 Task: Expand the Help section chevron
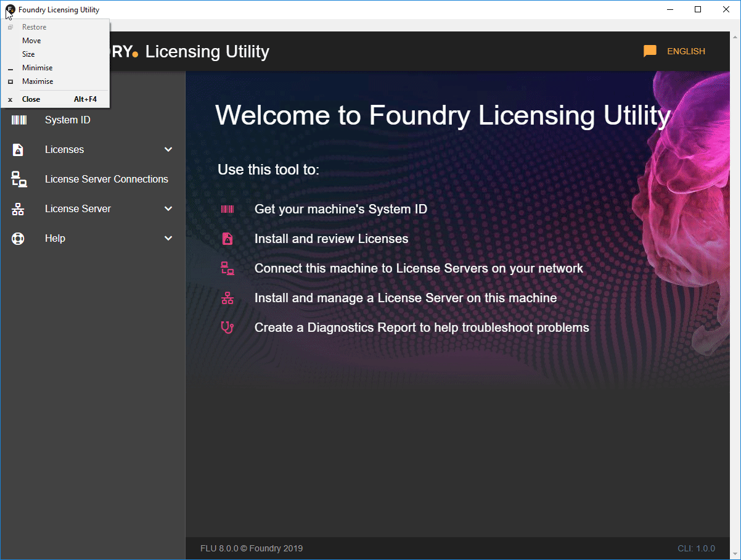pyautogui.click(x=168, y=238)
